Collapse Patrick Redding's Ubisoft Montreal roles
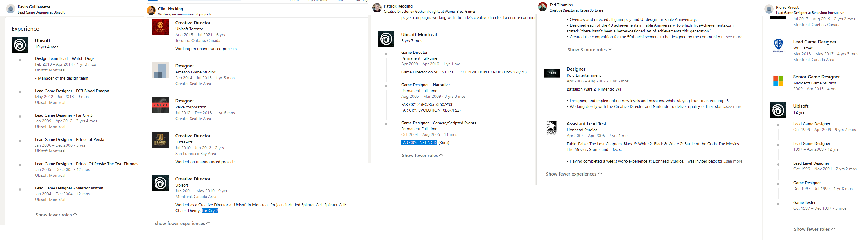The height and width of the screenshot is (240, 868). [422, 156]
